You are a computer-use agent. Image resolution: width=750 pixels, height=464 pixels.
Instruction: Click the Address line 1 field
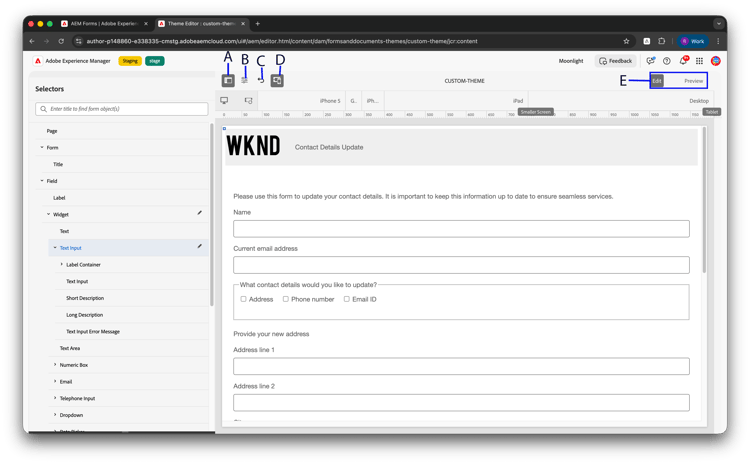click(x=461, y=366)
